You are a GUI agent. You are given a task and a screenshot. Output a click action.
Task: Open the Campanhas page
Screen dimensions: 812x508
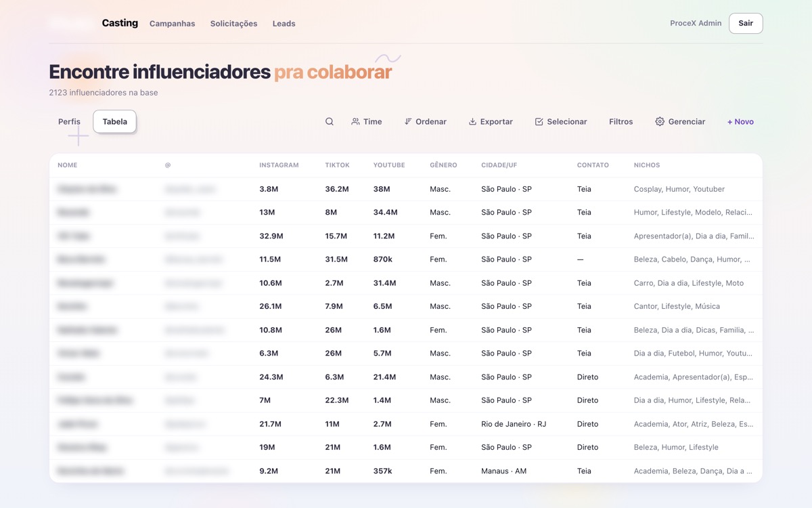172,24
